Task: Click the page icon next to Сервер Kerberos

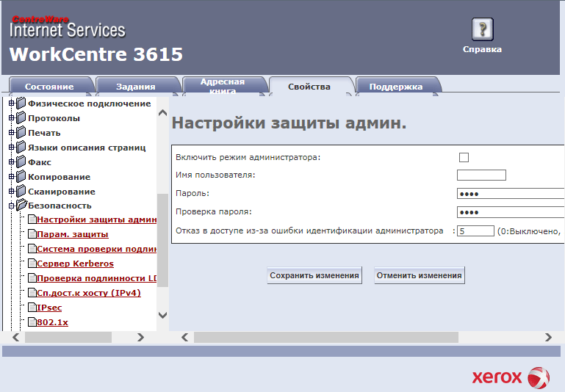Action: (32, 264)
